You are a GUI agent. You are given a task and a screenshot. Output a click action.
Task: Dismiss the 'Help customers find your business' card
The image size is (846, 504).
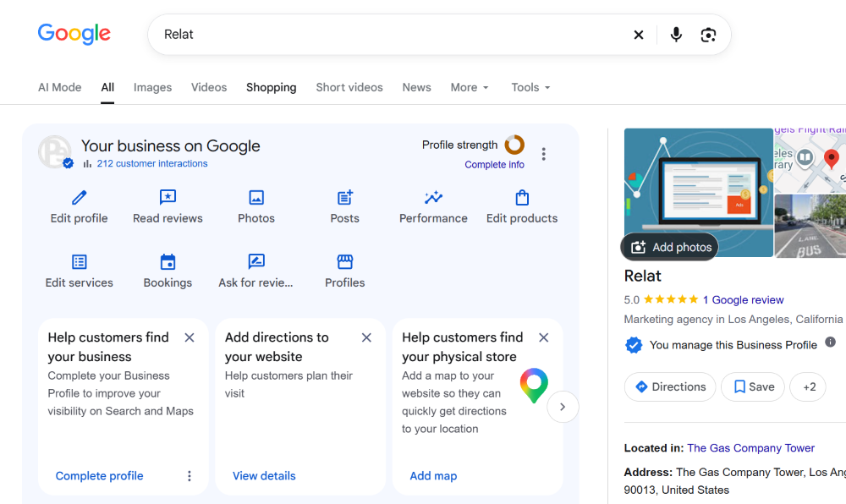(190, 337)
